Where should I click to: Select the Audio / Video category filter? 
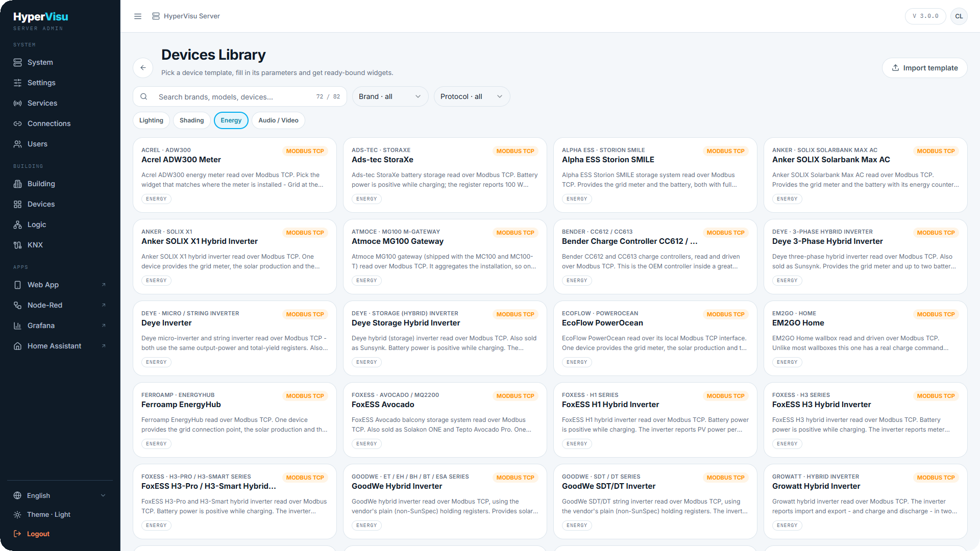[x=278, y=120]
